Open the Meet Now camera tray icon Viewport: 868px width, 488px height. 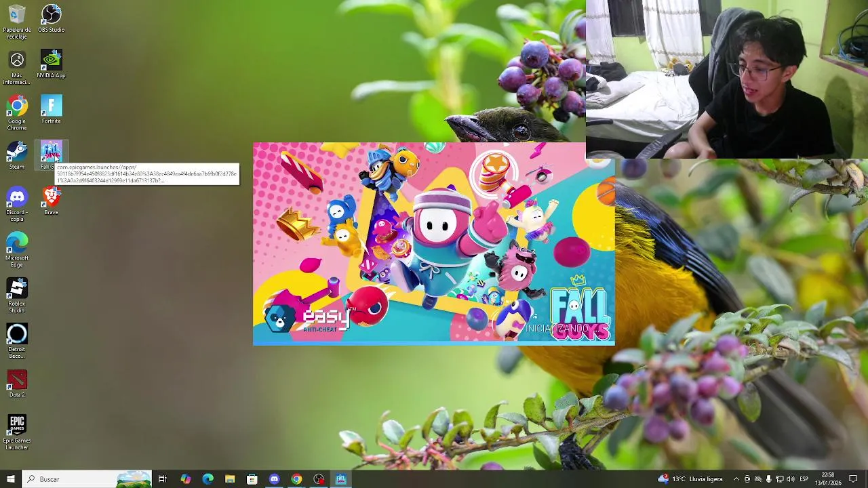pyautogui.click(x=747, y=479)
